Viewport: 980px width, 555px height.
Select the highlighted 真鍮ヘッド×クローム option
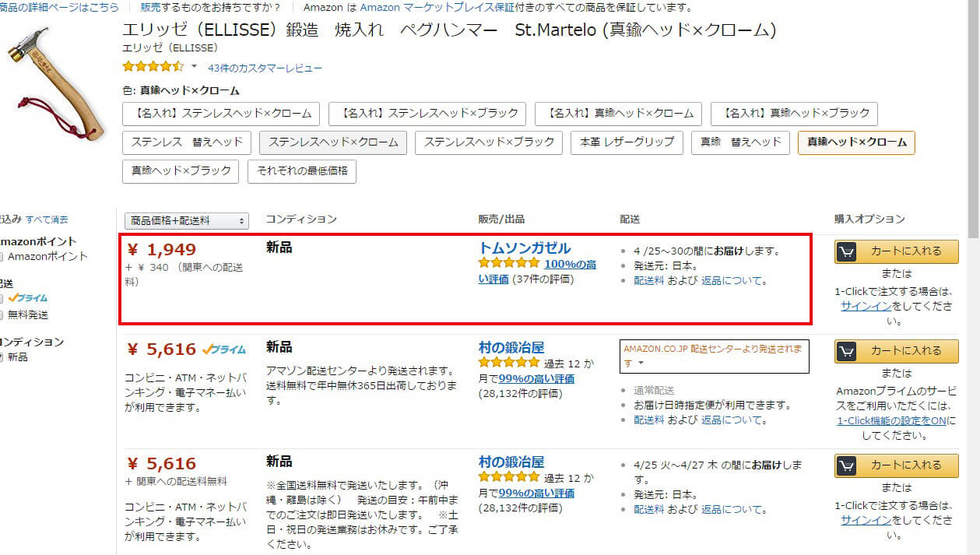coord(856,142)
